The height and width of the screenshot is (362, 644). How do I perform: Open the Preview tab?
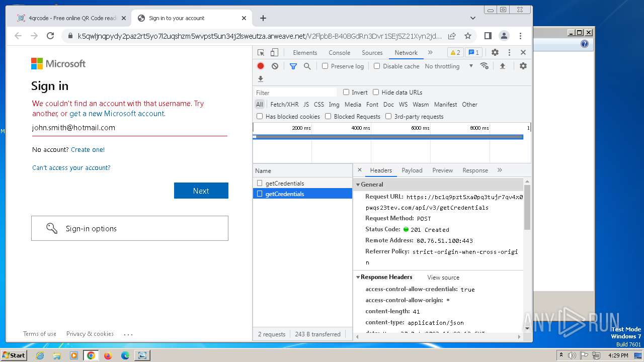[x=443, y=170]
